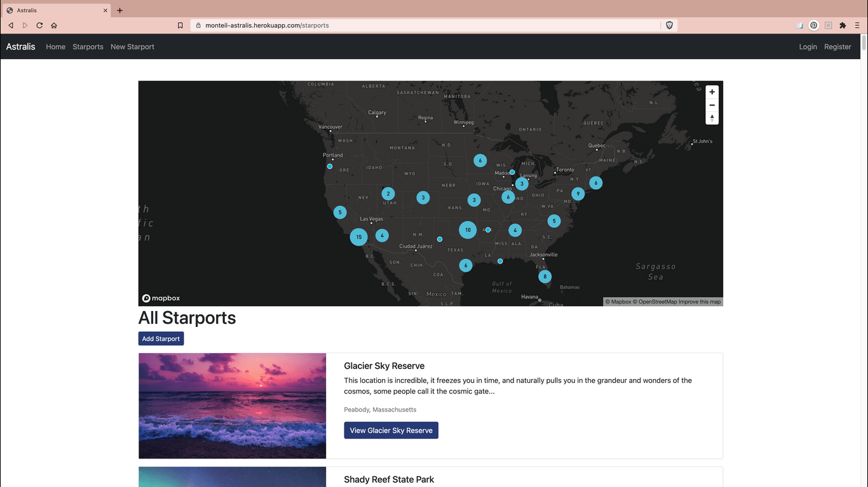The width and height of the screenshot is (868, 487).
Task: Open the browser extensions puzzle icon
Action: click(843, 25)
